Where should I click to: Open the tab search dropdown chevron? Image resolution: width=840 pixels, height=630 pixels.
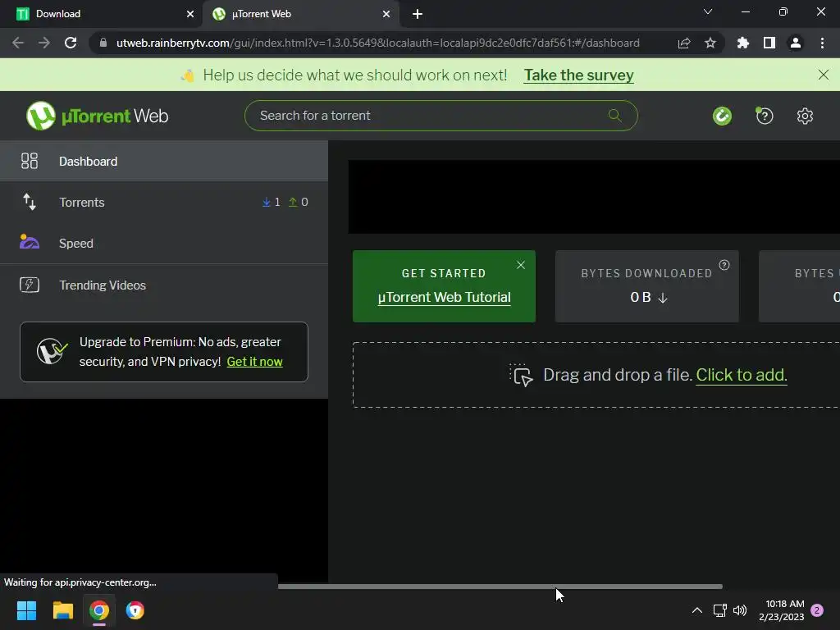pos(708,11)
